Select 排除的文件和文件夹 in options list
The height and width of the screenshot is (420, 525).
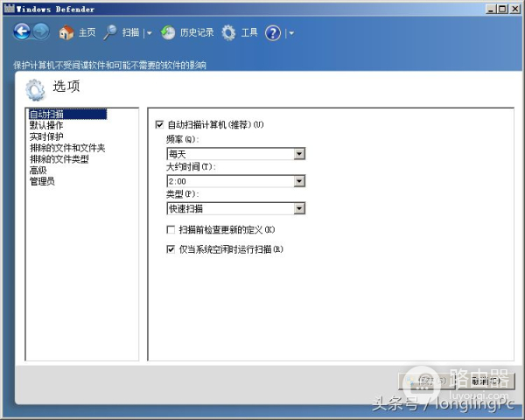(67, 148)
